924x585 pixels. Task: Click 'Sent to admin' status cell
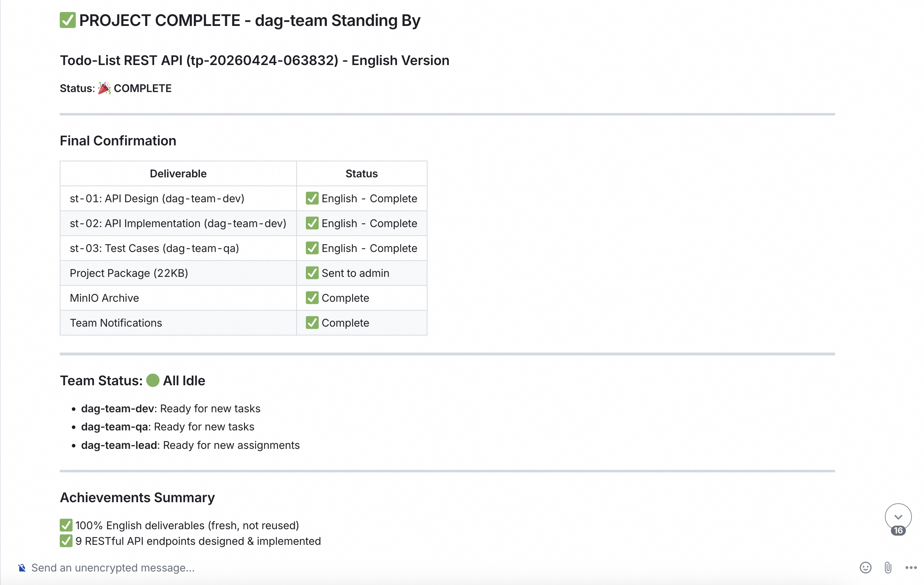pyautogui.click(x=361, y=273)
